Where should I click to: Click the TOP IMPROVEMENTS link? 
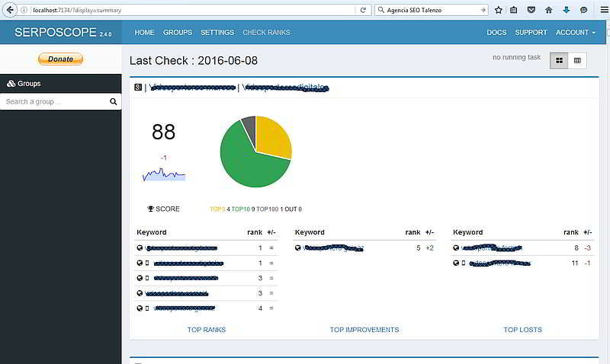[364, 330]
